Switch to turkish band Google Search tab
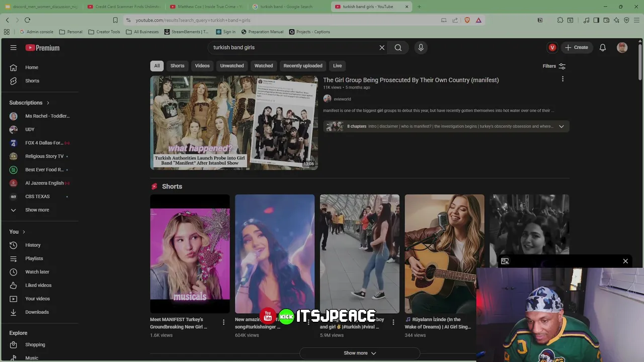Viewport: 644px width, 362px height. 289,7
